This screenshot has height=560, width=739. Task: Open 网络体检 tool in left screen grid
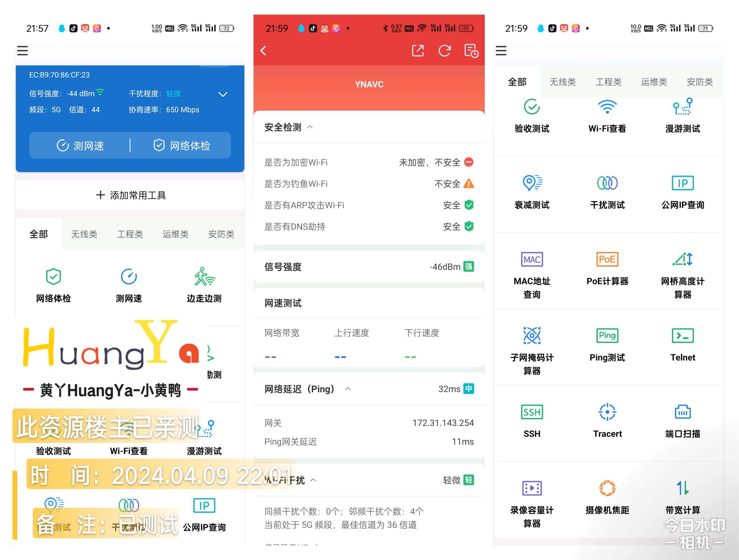[x=53, y=285]
